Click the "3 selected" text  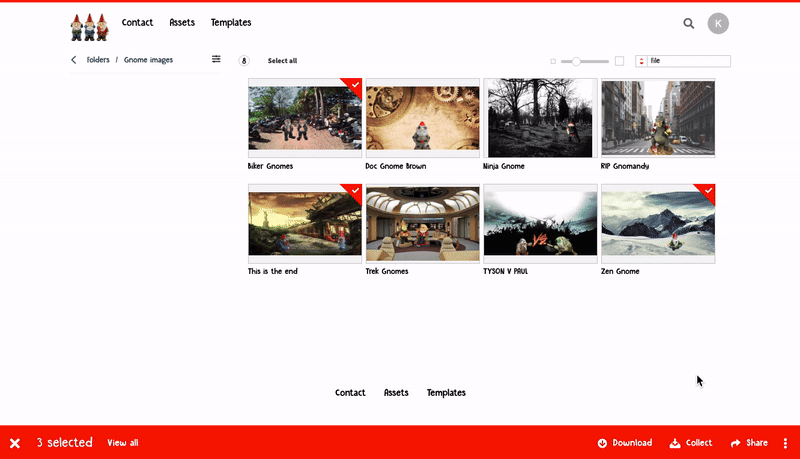[65, 442]
